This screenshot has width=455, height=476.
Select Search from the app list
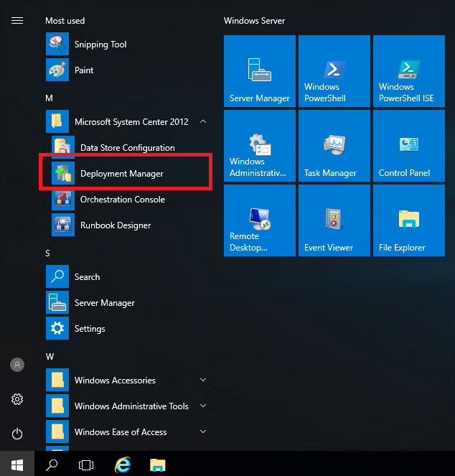point(87,277)
